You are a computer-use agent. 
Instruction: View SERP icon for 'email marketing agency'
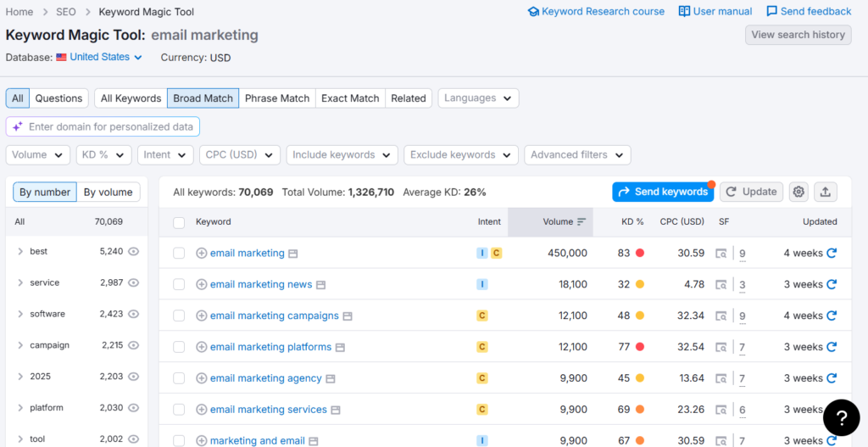[x=721, y=379]
